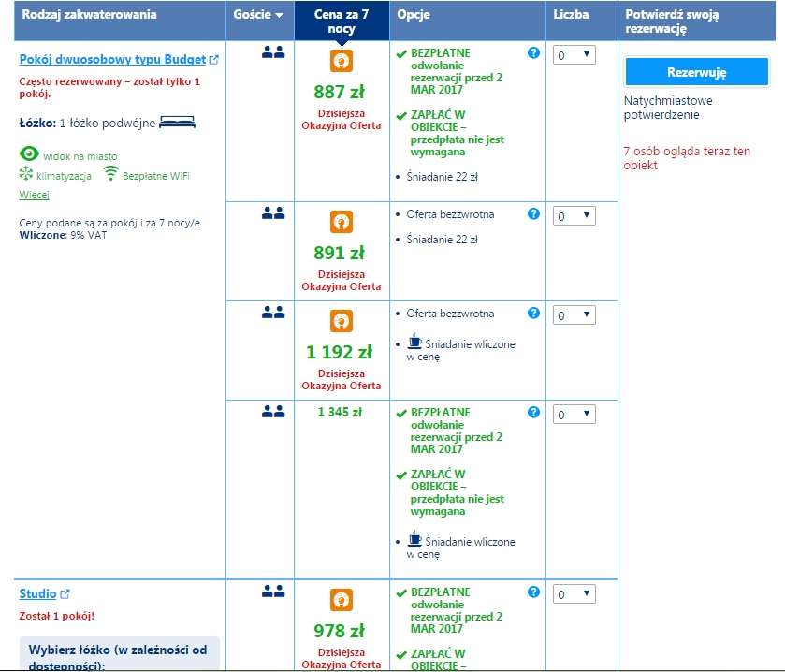The width and height of the screenshot is (785, 672).
Task: Sort by the Goście column arrow
Action: click(x=280, y=15)
